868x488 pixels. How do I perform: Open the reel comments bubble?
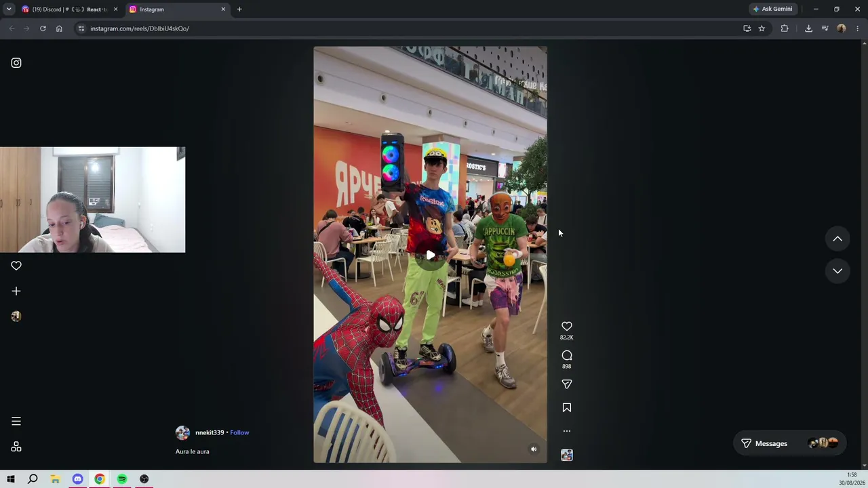(567, 356)
